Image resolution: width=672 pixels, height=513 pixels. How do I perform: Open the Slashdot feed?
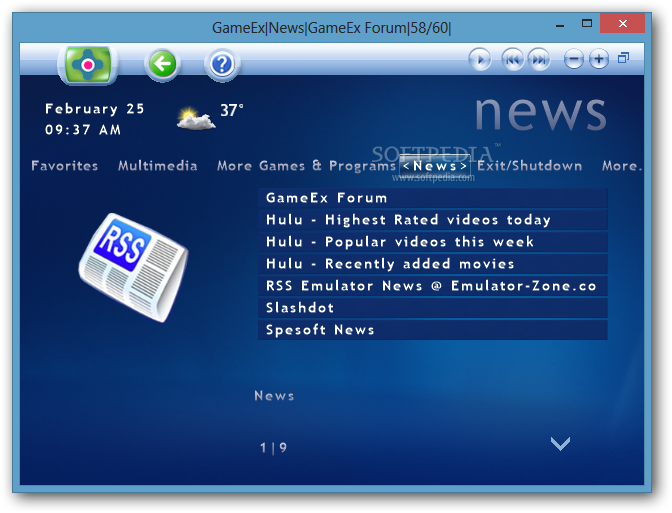432,308
